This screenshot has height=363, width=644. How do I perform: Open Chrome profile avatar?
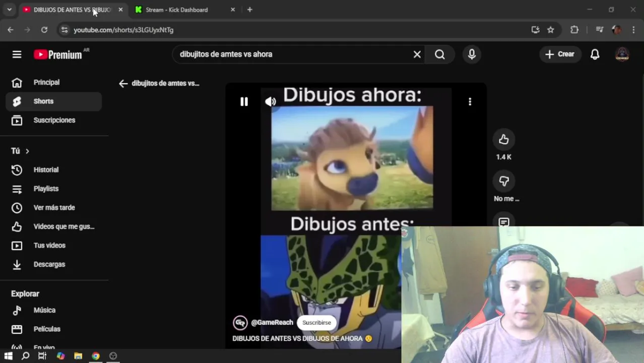tap(616, 30)
